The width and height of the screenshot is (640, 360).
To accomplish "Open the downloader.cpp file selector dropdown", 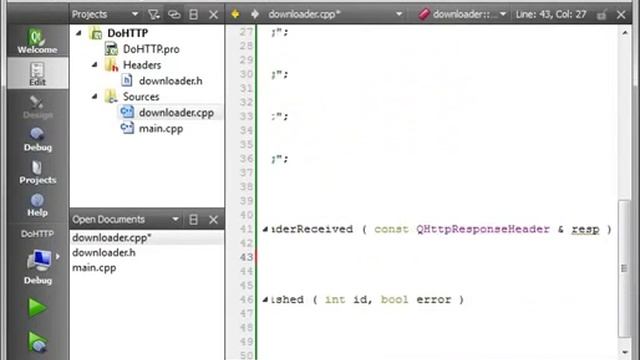I will (x=399, y=14).
